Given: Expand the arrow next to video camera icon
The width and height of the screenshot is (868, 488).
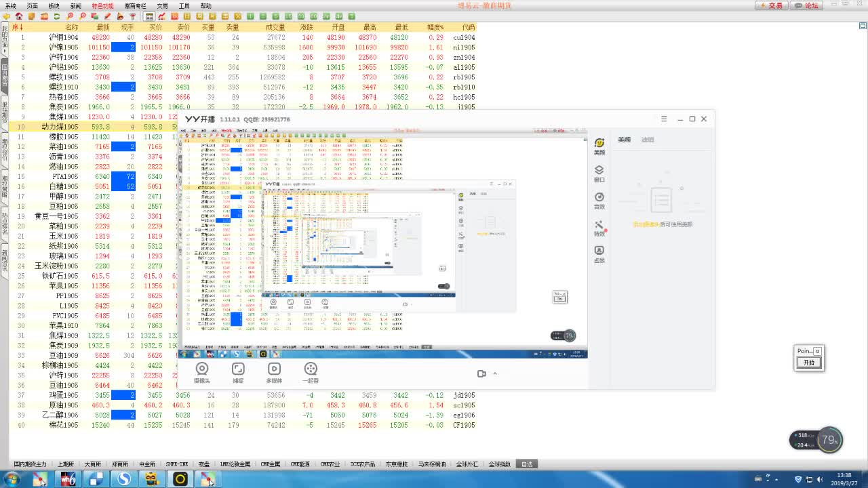Looking at the screenshot, I should pyautogui.click(x=495, y=373).
